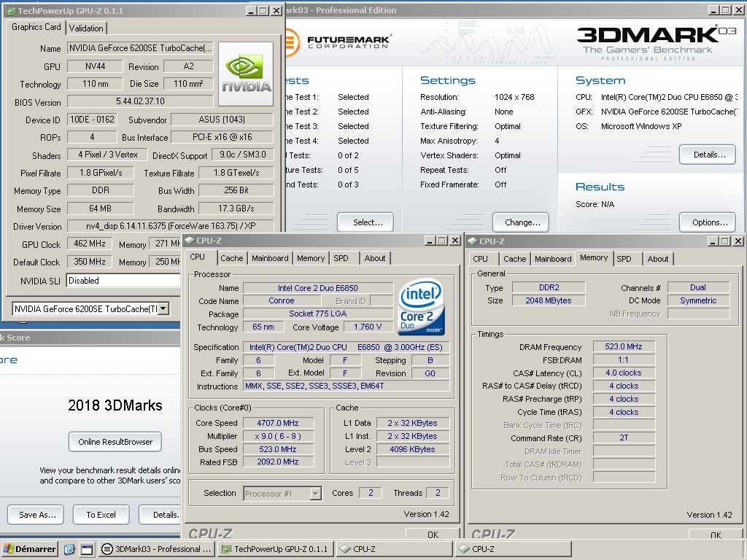Screen dimensions: 747x560
Task: Click the Subvendor ASUS (1043) value
Action: coord(222,120)
